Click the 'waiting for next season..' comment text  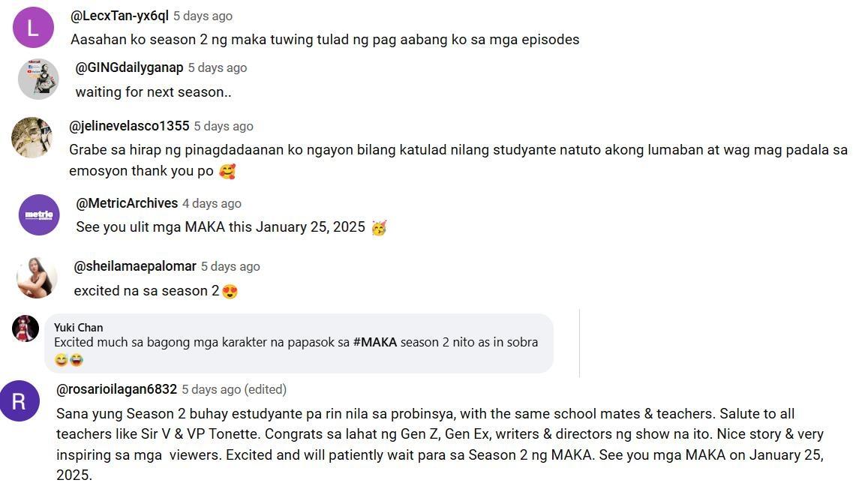tap(153, 92)
